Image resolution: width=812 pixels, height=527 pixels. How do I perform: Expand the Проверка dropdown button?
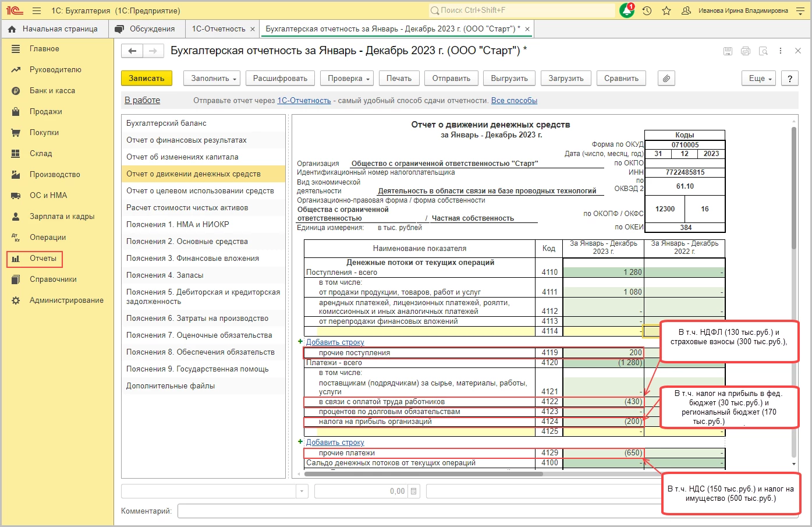tap(349, 79)
